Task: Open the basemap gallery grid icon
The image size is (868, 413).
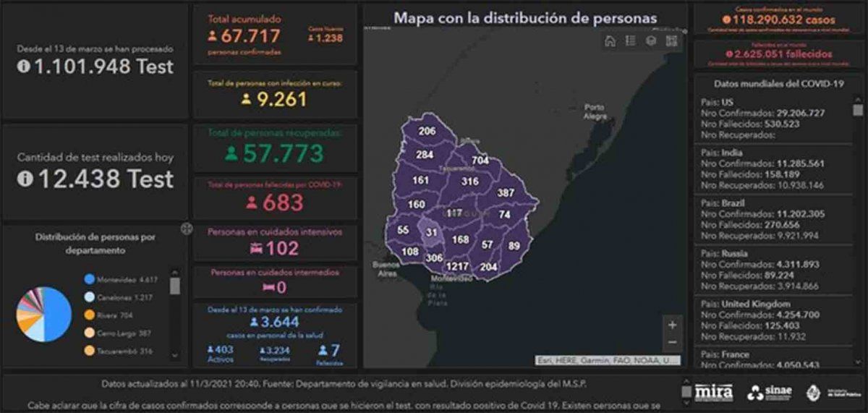Action: 671,41
